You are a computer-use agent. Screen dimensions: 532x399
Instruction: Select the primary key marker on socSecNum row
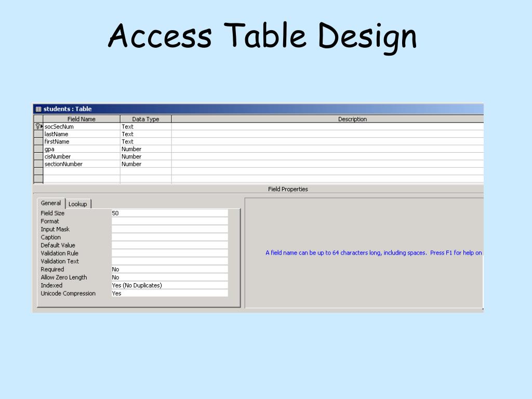point(37,126)
